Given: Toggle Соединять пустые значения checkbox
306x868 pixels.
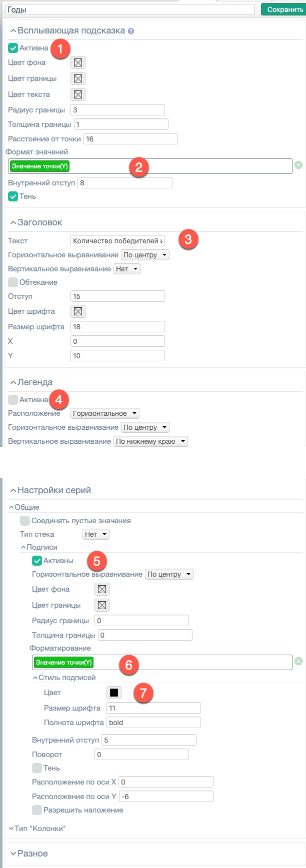Looking at the screenshot, I should point(25,521).
